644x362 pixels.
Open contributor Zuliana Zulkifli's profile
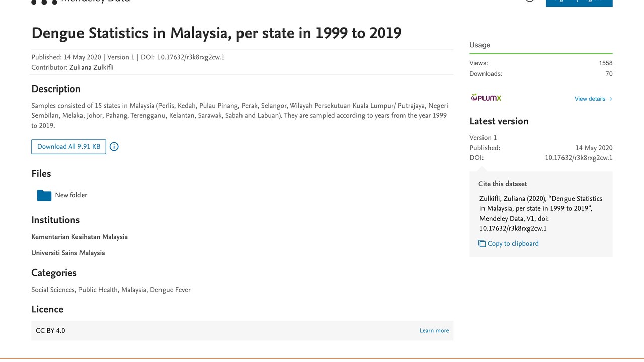point(92,67)
